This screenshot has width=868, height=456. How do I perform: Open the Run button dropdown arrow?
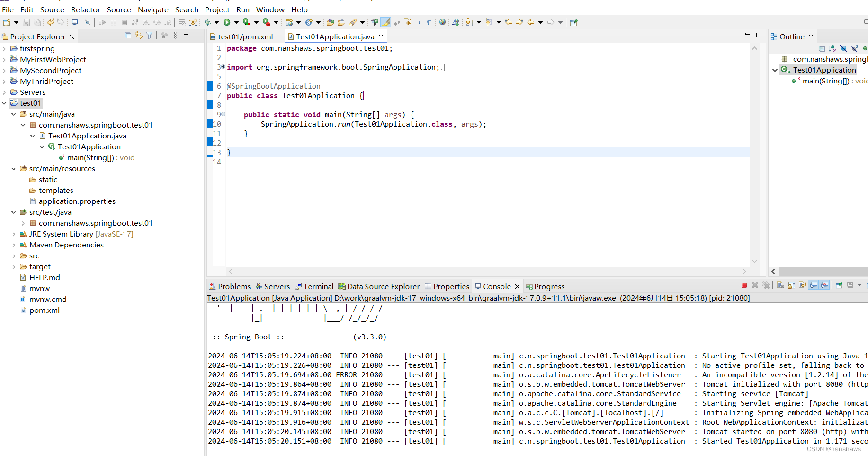[236, 22]
